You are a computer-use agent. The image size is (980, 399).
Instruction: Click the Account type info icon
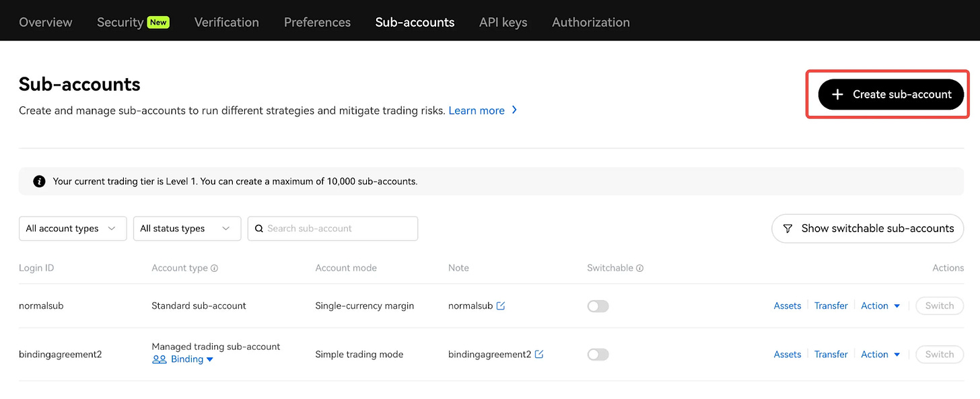coord(215,268)
